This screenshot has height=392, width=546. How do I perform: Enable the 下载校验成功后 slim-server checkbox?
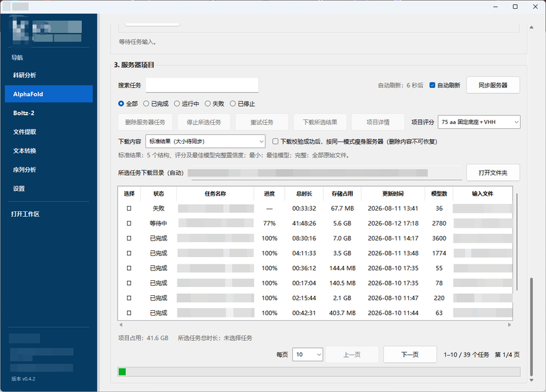pyautogui.click(x=276, y=141)
